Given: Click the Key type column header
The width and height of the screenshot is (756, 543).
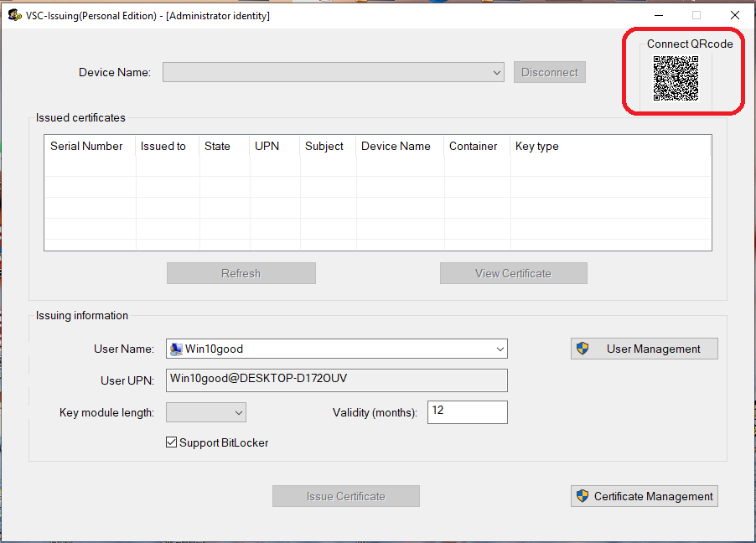Looking at the screenshot, I should 536,146.
